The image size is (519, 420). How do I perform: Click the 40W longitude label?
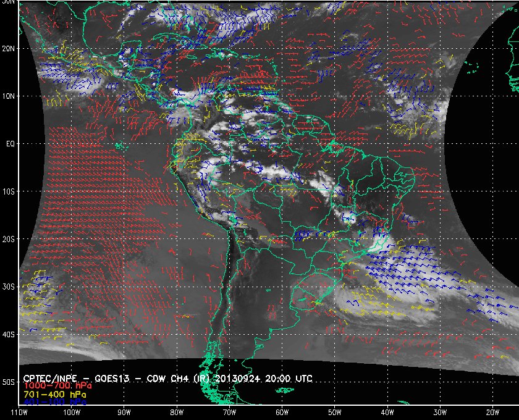point(387,413)
